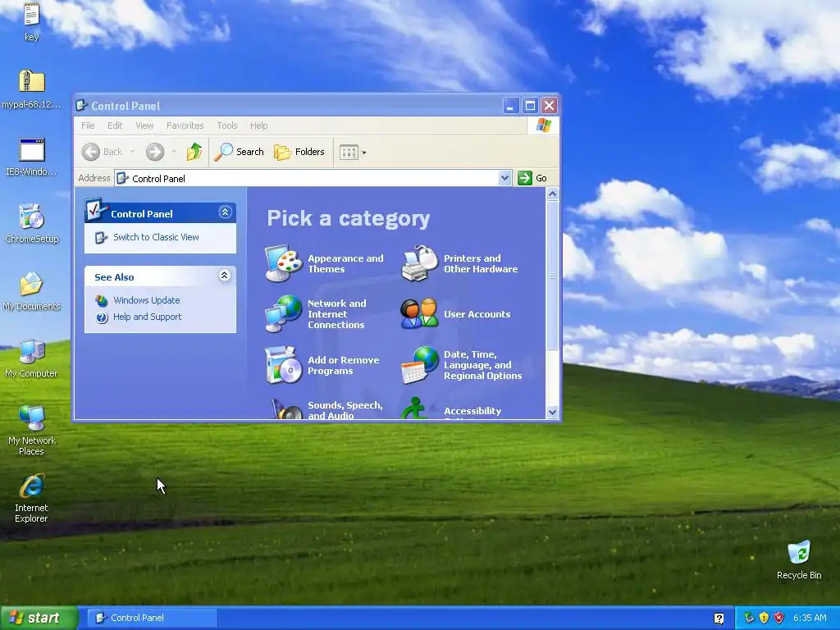Open the Views button dropdown
The width and height of the screenshot is (840, 630).
(x=363, y=153)
